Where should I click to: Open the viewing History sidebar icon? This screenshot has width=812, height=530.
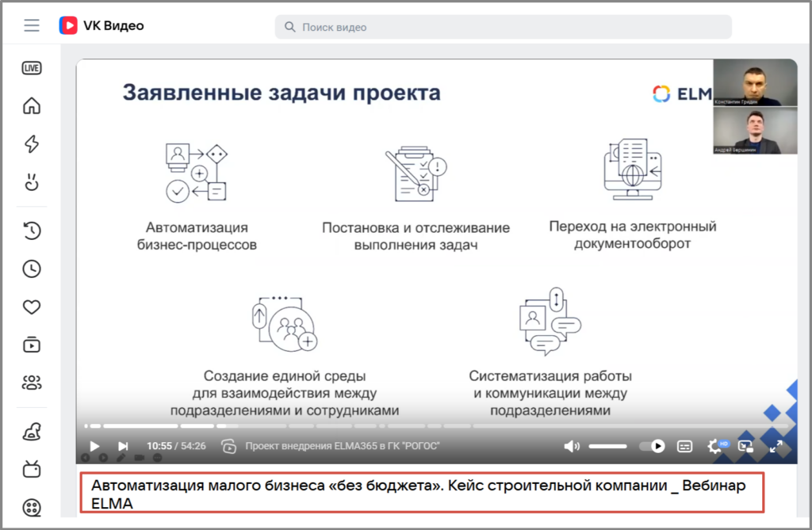coord(32,231)
